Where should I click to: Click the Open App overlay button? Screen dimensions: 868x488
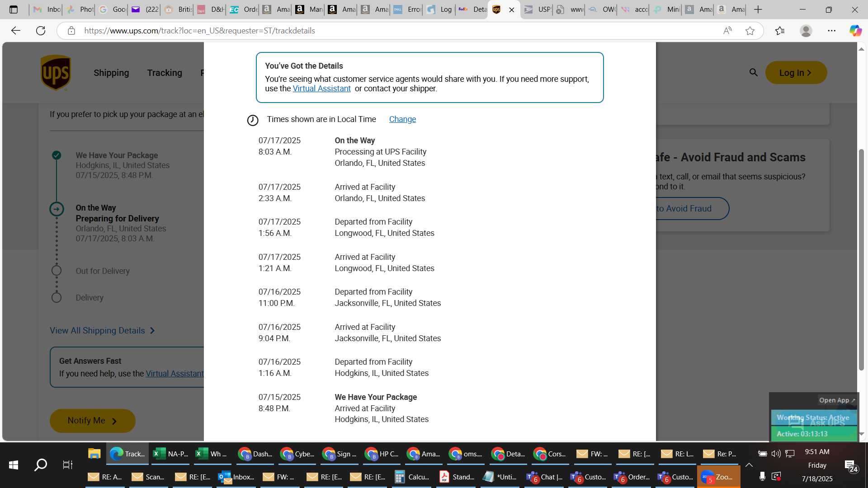pos(837,400)
